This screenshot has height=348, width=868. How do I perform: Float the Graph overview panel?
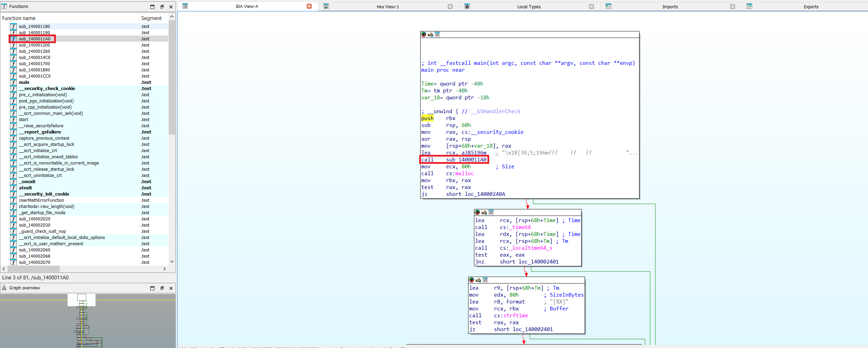click(x=162, y=288)
